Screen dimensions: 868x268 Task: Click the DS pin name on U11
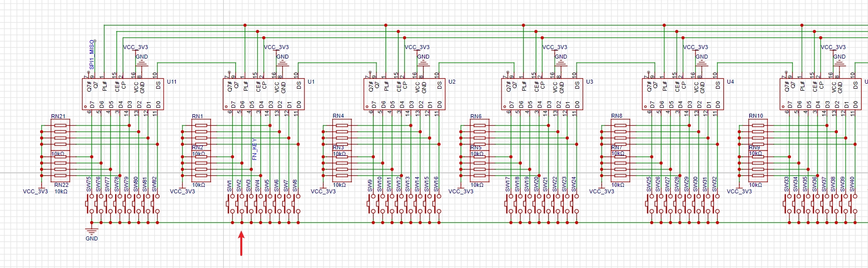pyautogui.click(x=159, y=86)
